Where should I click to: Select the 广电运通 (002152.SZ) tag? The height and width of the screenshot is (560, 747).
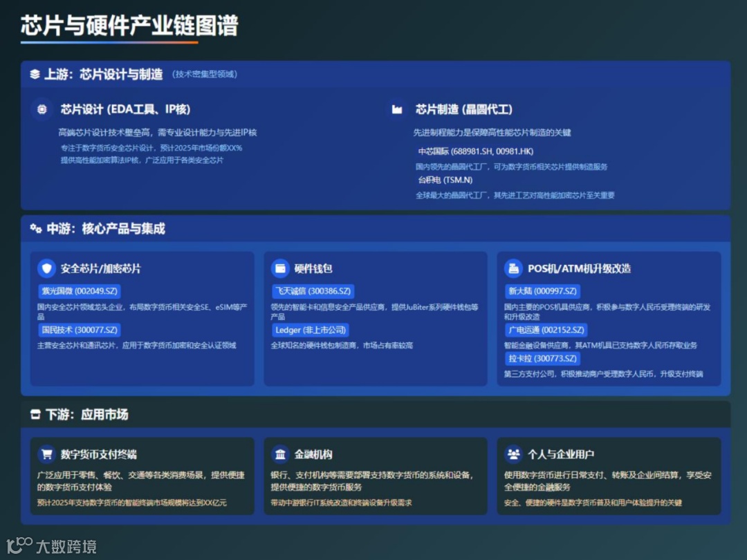546,330
